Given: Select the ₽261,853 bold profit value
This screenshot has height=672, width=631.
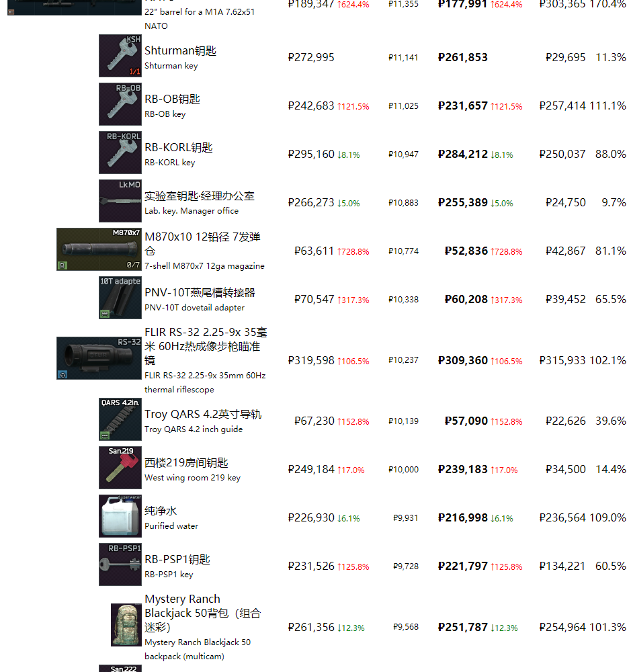Looking at the screenshot, I should pos(463,57).
